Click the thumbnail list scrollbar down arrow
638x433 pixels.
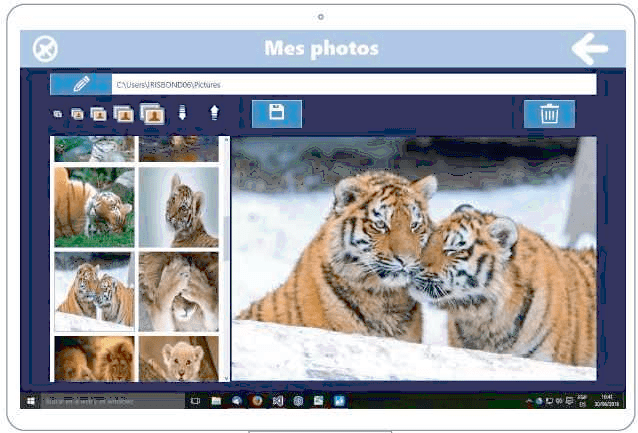[225, 377]
